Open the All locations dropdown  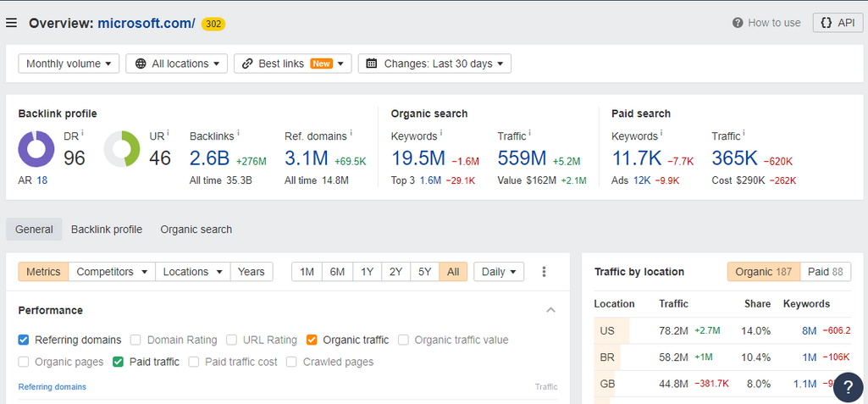(x=177, y=64)
